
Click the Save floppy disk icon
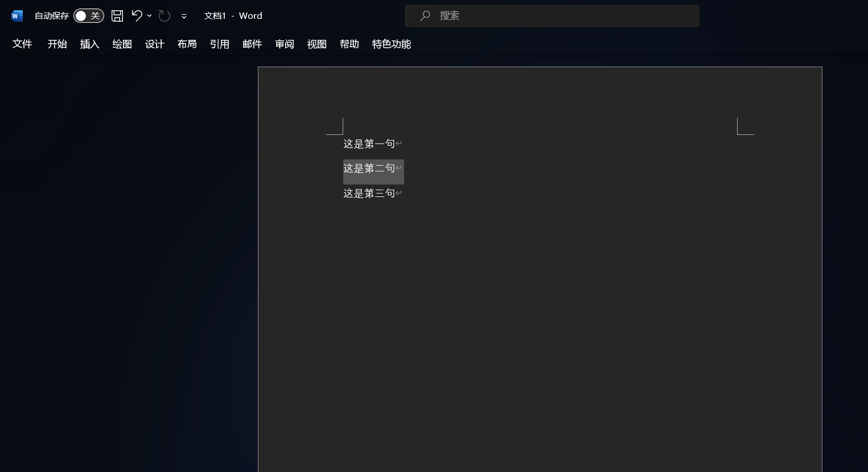point(117,16)
